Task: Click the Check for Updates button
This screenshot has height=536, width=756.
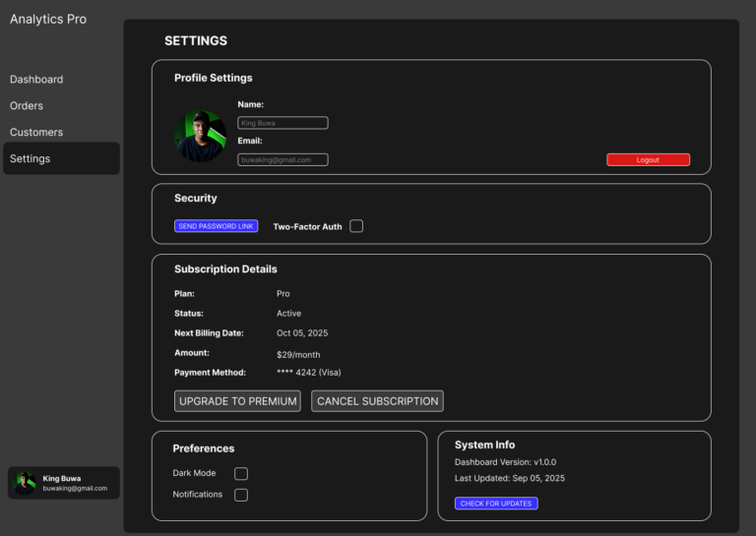Action: pyautogui.click(x=496, y=504)
